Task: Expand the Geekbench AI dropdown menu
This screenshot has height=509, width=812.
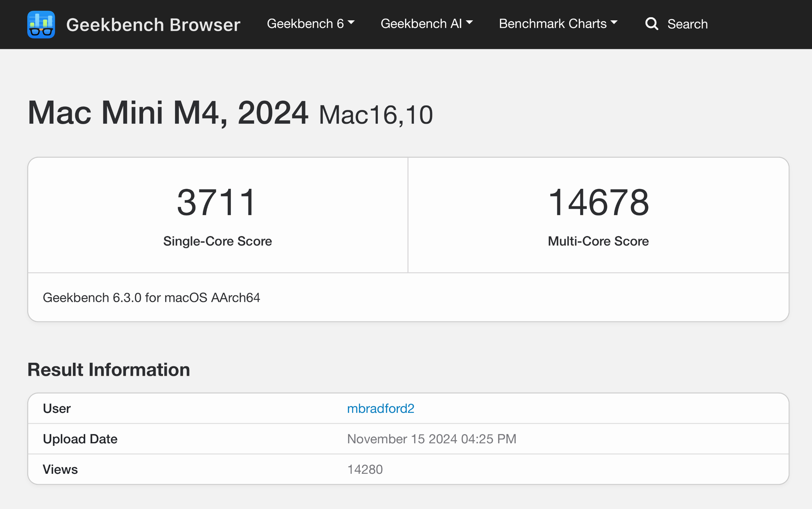Action: [x=427, y=23]
